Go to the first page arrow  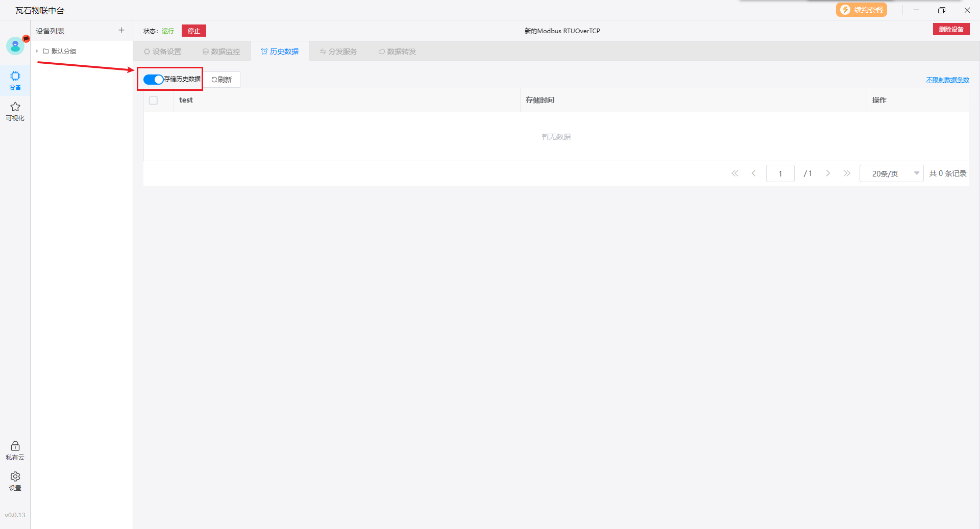click(x=735, y=173)
